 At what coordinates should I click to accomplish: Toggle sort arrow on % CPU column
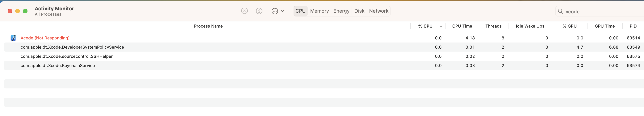coord(441,26)
